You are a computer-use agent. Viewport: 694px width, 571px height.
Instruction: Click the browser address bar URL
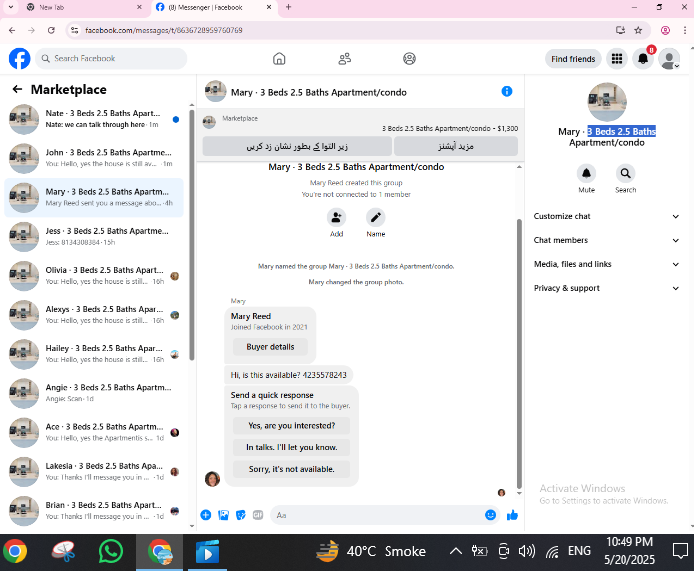[164, 30]
